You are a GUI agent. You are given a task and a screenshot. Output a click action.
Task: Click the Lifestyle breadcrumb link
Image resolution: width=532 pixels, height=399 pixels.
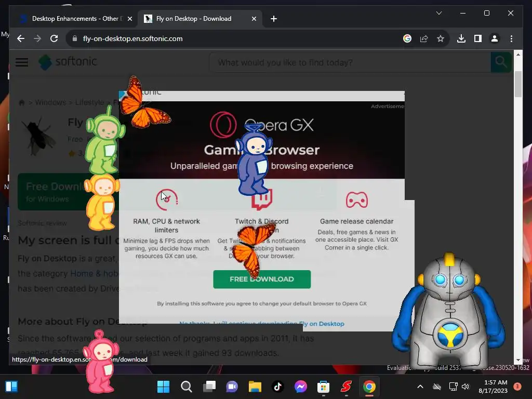[89, 102]
